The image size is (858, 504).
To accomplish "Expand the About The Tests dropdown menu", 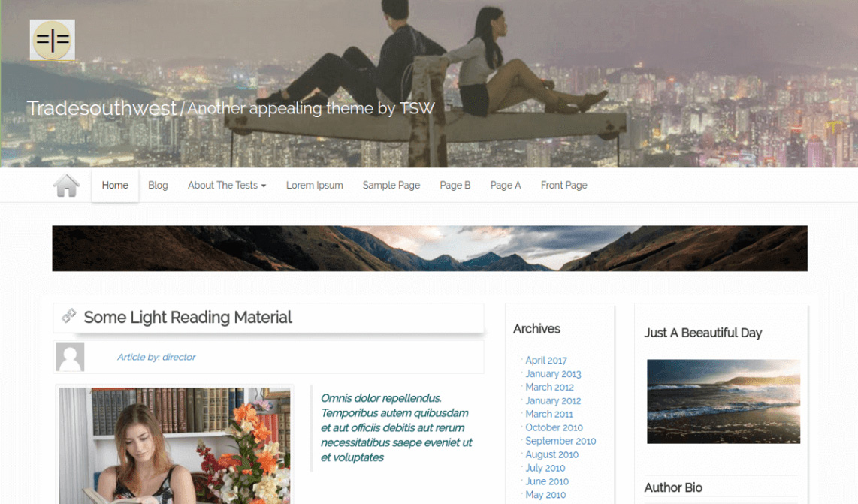I will tap(227, 185).
